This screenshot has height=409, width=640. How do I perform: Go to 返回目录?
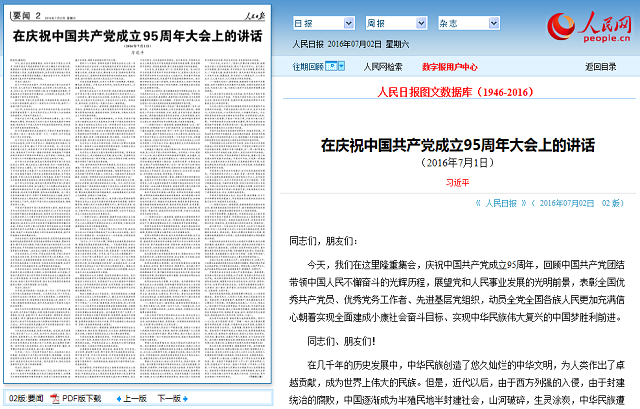[601, 67]
